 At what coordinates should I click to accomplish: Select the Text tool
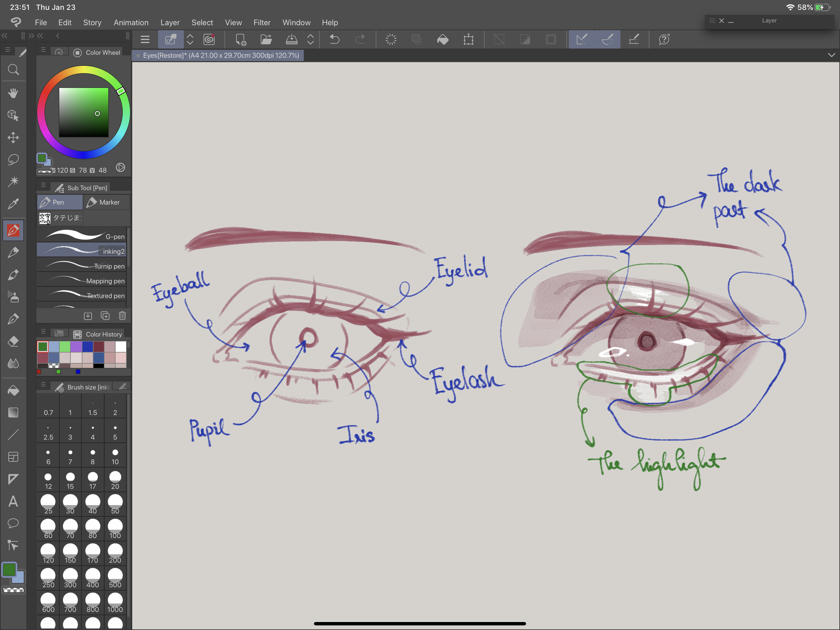point(13,501)
